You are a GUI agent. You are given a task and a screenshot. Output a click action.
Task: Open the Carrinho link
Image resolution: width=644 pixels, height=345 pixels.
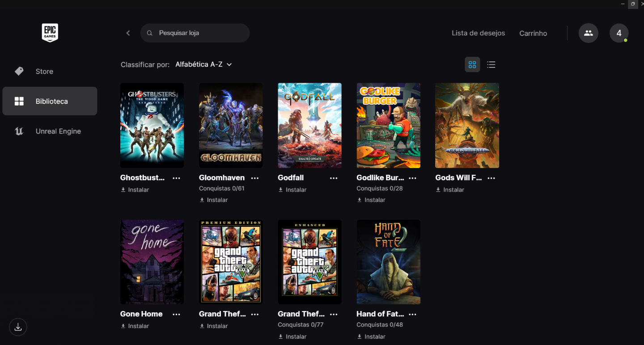click(533, 33)
